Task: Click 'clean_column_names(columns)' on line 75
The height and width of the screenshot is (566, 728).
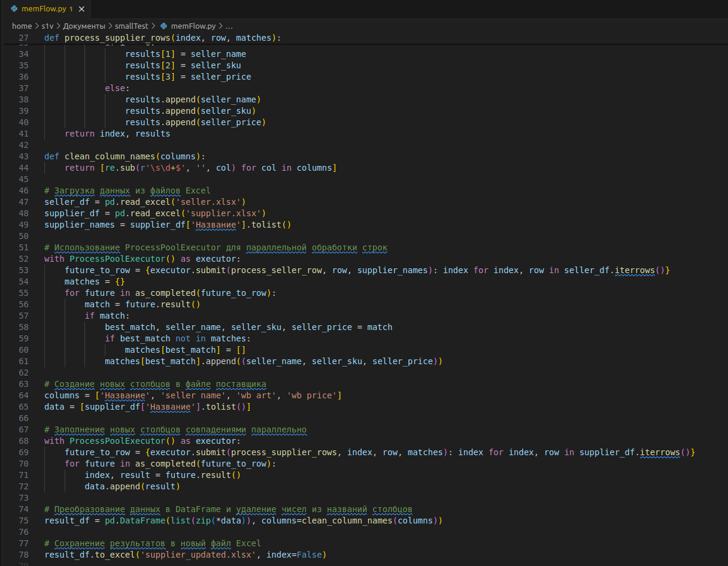Action: (369, 520)
